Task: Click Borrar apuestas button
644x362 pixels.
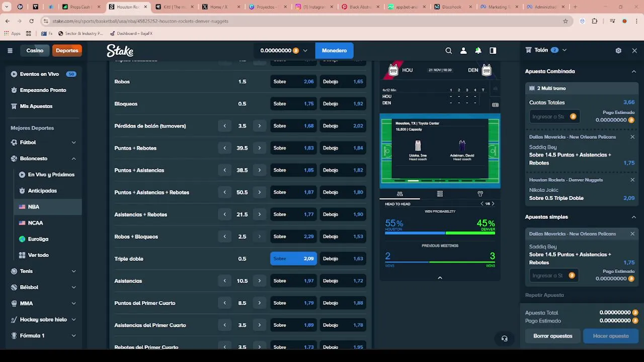Action: (x=553, y=336)
